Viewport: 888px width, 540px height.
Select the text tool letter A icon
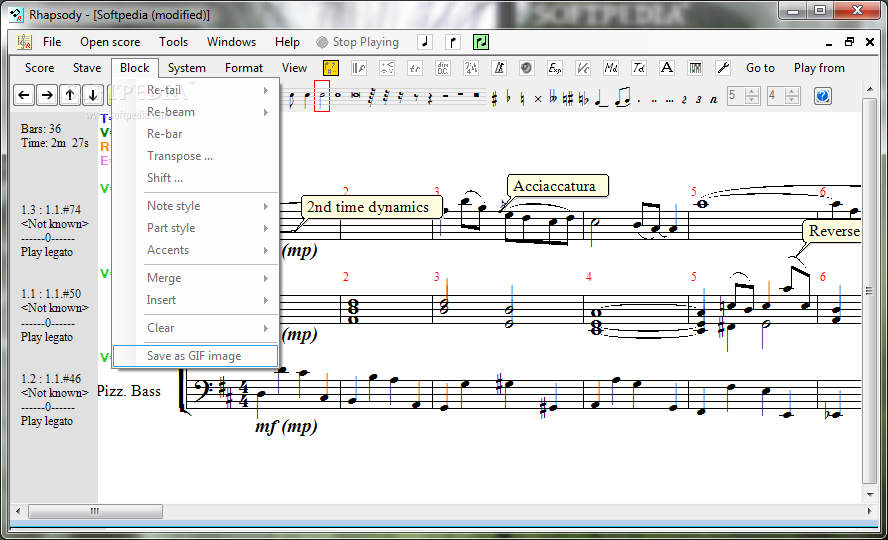[667, 68]
